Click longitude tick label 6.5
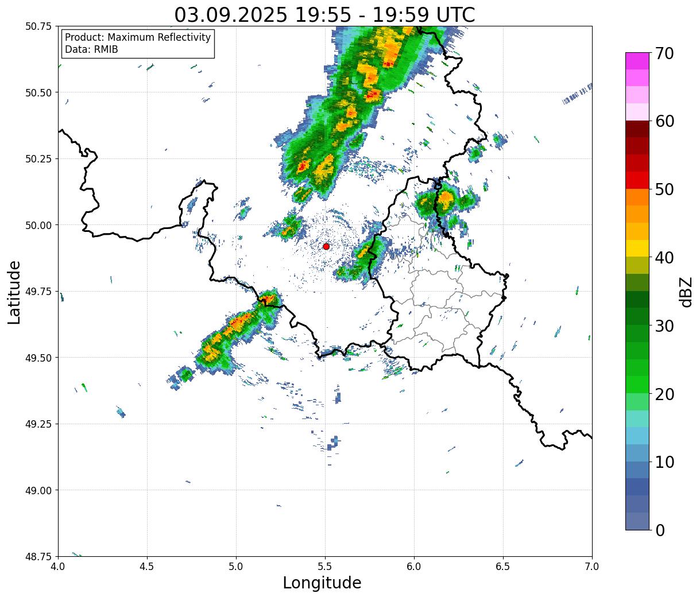700x597 pixels. (x=503, y=567)
